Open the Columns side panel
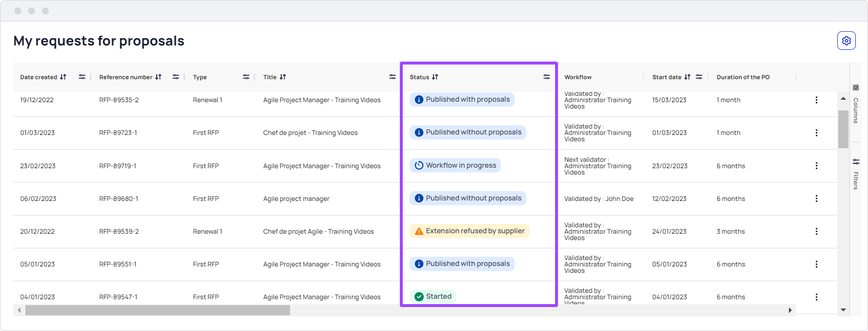Screen dimensions: 868x331 pyautogui.click(x=856, y=104)
